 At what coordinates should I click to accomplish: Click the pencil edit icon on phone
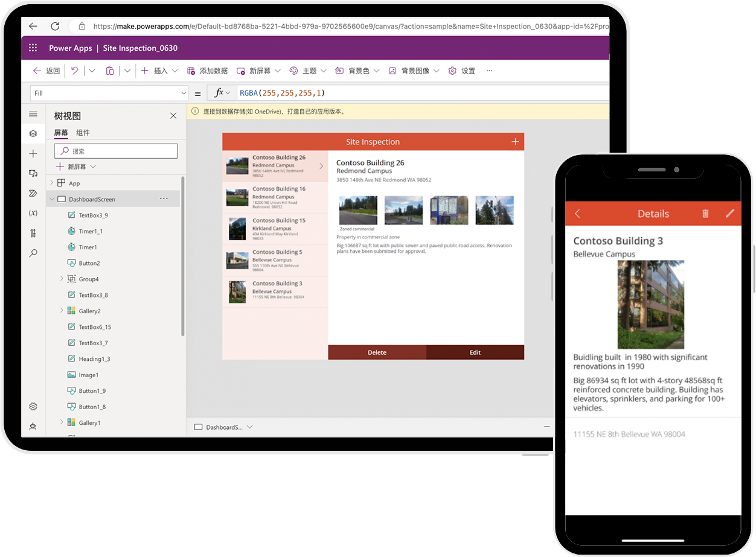[x=729, y=214]
